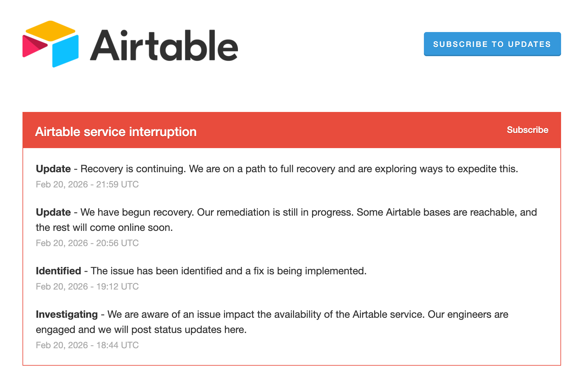
Task: Click the exploring ways to expedite this phrase
Action: [x=446, y=169]
